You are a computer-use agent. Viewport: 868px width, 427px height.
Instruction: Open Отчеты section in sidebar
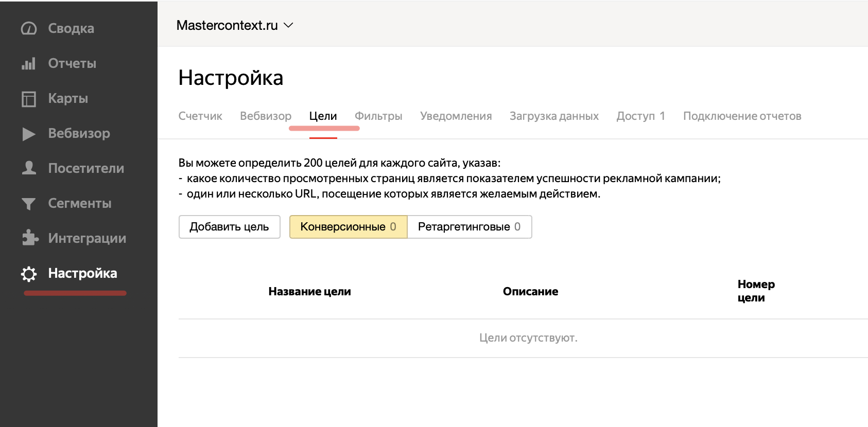72,63
